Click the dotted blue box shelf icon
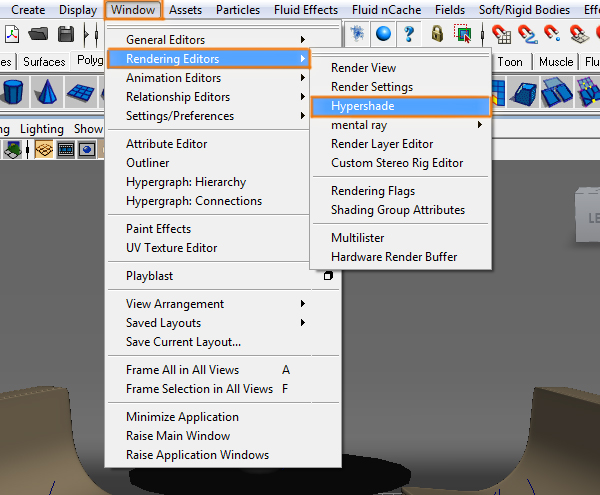The image size is (600, 495). pos(525,92)
